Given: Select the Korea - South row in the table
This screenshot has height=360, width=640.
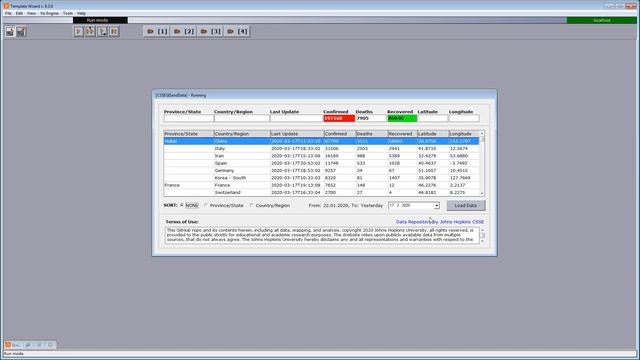Looking at the screenshot, I should tap(321, 178).
